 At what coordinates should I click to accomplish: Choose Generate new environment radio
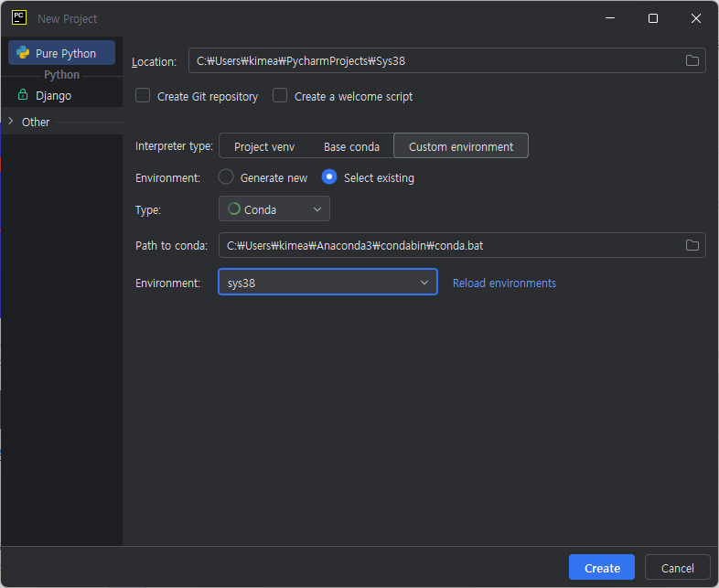[x=226, y=176]
